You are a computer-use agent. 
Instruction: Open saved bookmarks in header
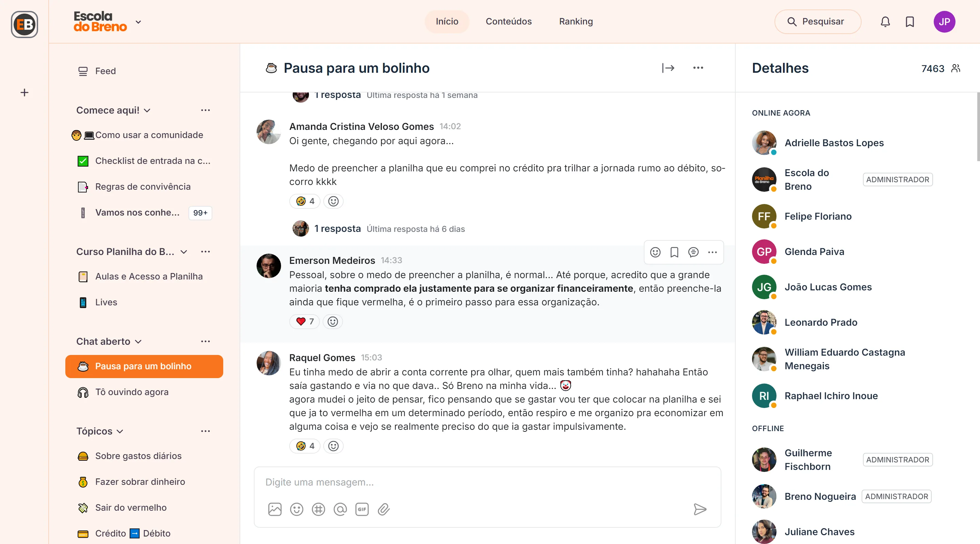click(x=910, y=22)
